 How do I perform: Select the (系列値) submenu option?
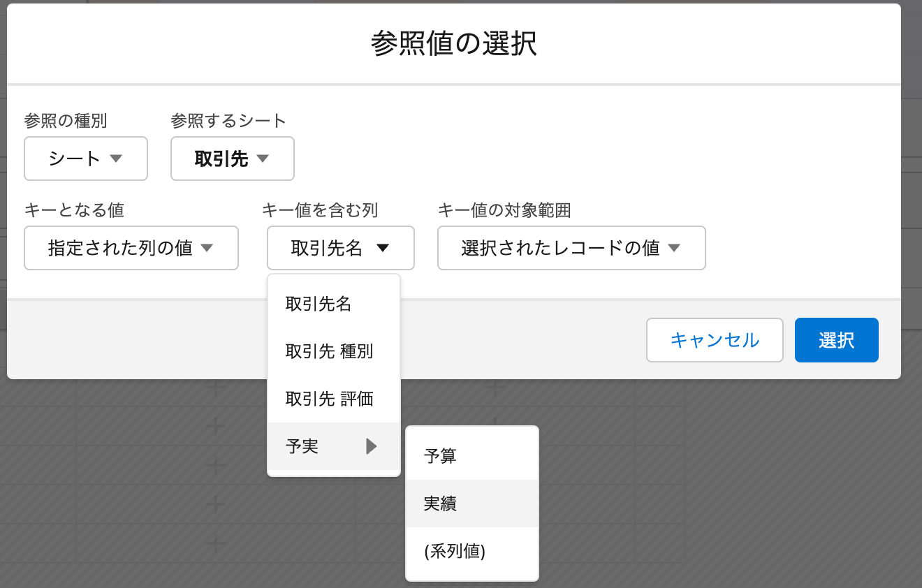pos(454,551)
